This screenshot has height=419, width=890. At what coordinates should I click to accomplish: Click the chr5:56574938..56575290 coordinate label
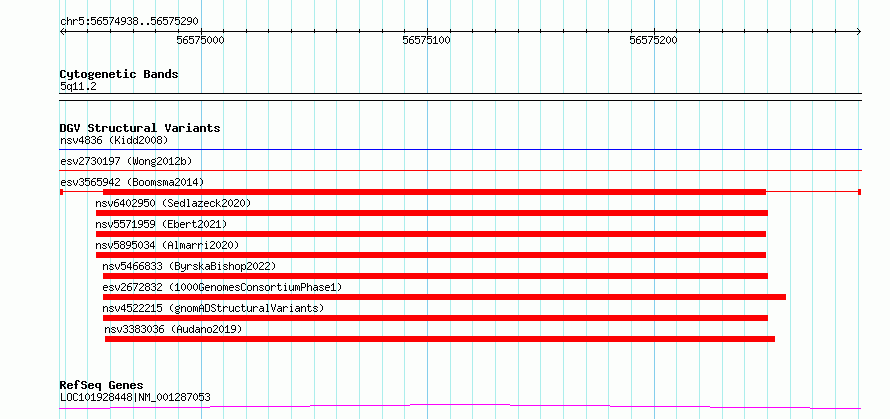point(129,22)
